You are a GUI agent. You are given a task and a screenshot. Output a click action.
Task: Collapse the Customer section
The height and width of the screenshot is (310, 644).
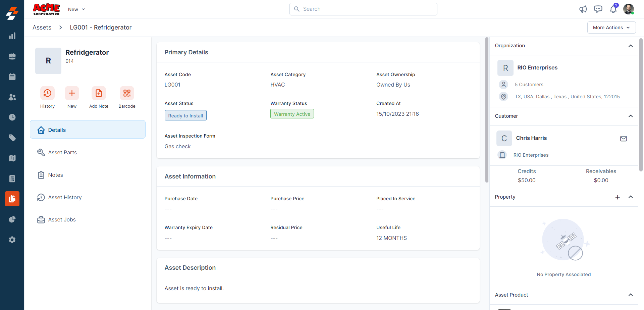tap(631, 116)
